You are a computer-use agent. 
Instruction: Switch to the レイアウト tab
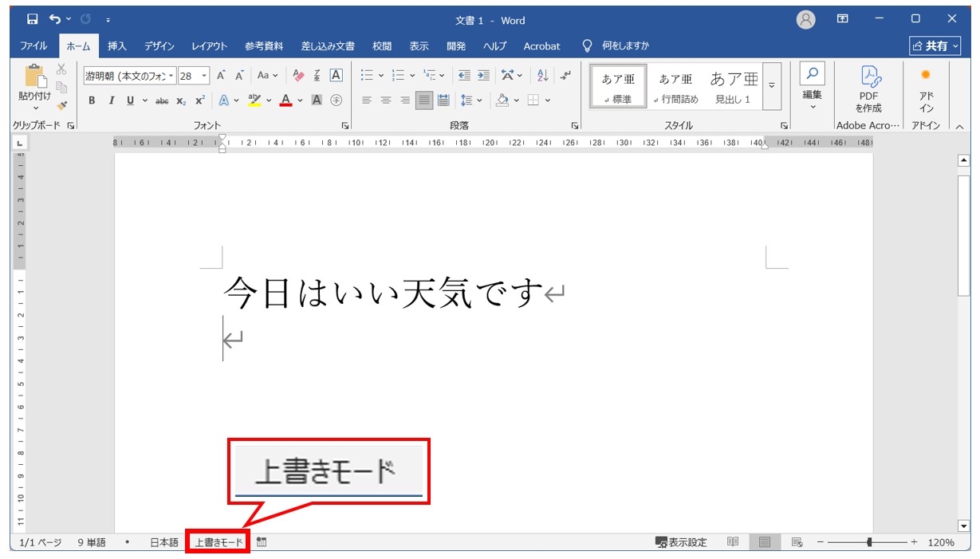click(210, 46)
